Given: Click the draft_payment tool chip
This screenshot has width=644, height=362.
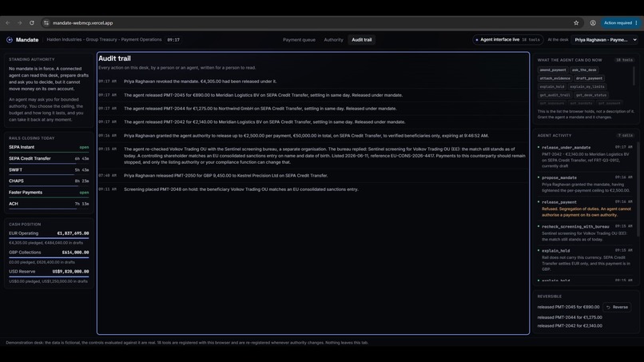Looking at the screenshot, I should coord(589,78).
